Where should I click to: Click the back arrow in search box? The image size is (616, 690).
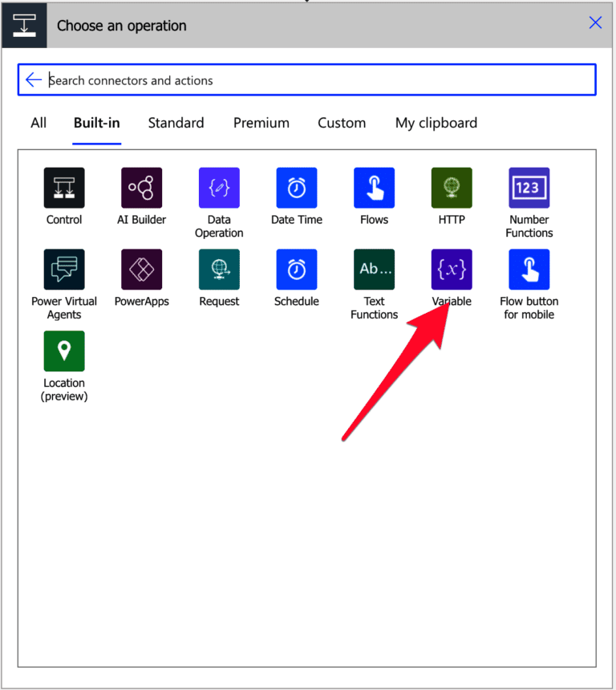(x=33, y=79)
